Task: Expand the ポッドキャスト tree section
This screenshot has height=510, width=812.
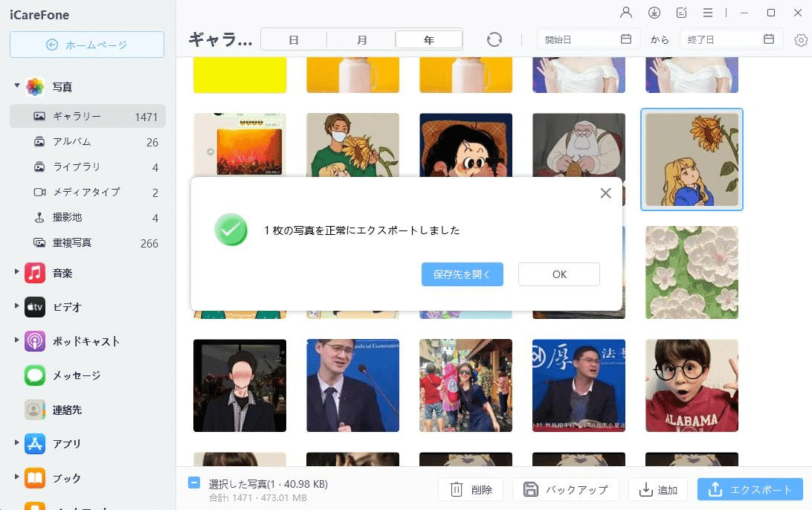Action: pyautogui.click(x=16, y=340)
